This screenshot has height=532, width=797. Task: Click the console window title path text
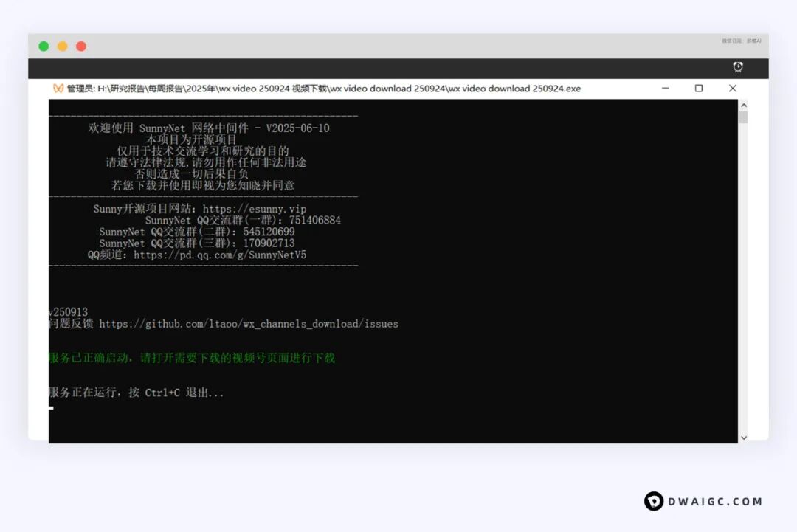pos(323,89)
